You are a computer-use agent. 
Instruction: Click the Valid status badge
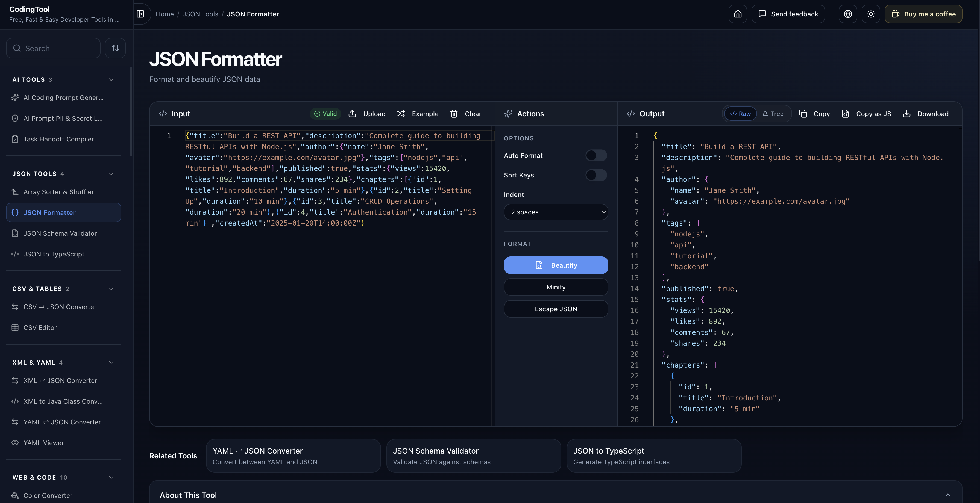(325, 114)
